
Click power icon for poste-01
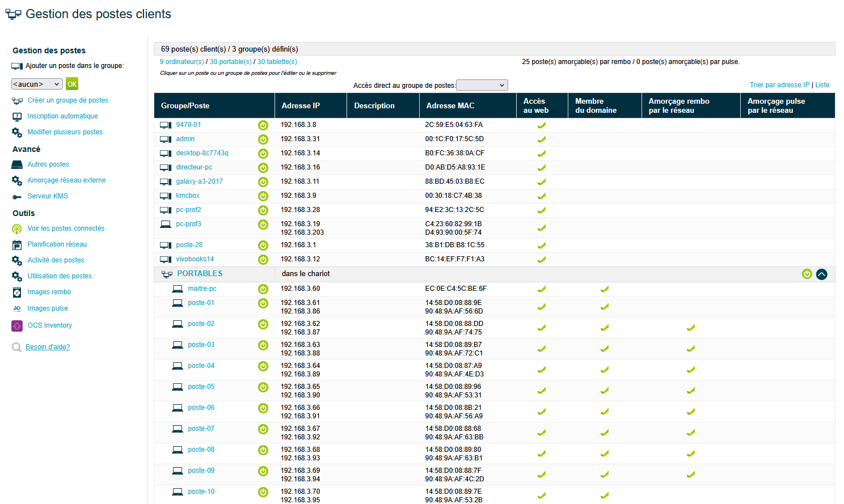click(x=263, y=303)
